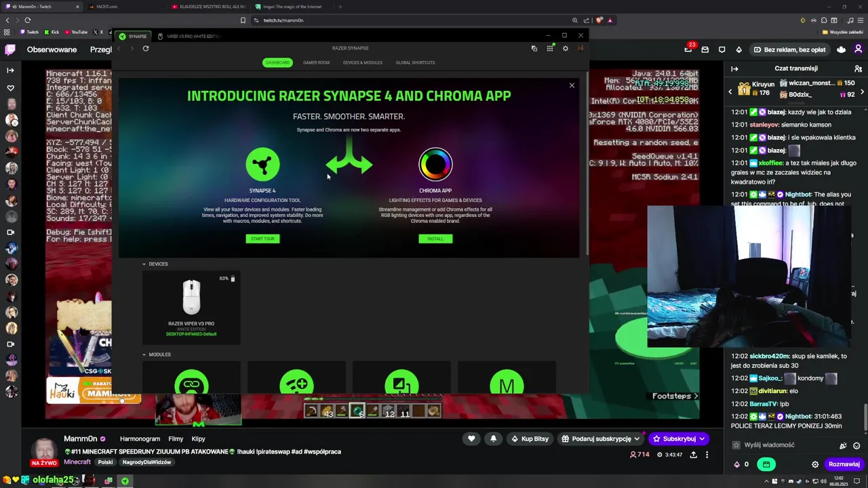
Task: Open the chat community members icon
Action: 858,68
